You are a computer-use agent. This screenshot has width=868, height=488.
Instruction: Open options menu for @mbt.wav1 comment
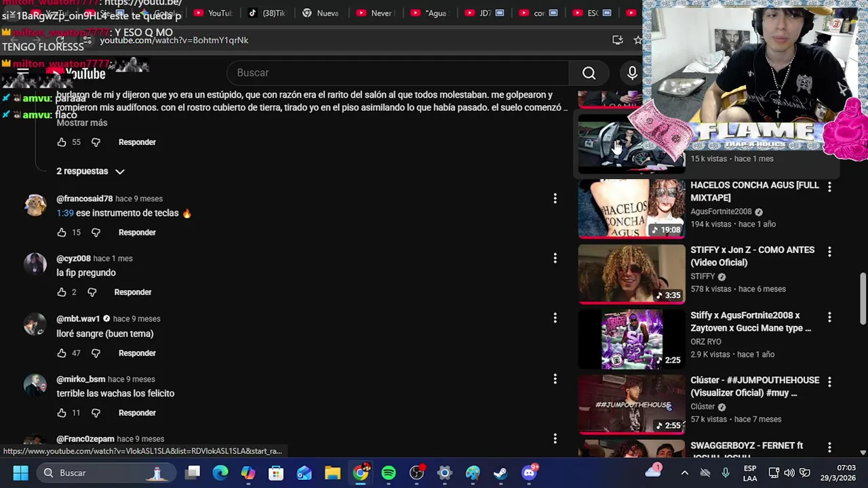tap(555, 317)
